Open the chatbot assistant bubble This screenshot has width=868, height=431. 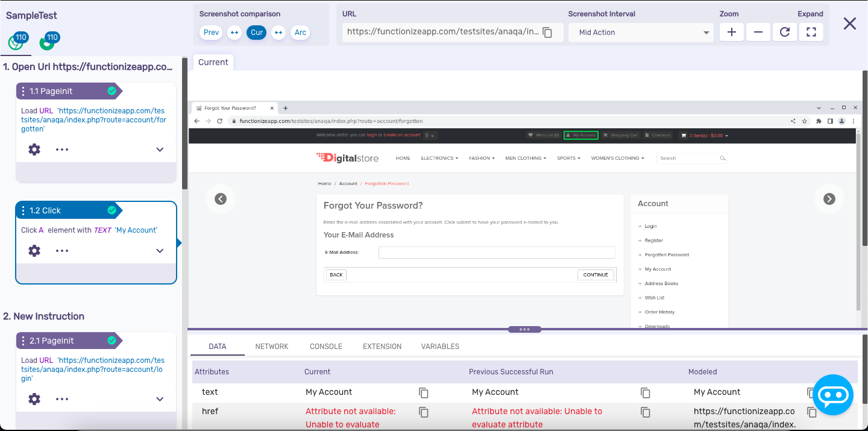pyautogui.click(x=833, y=395)
